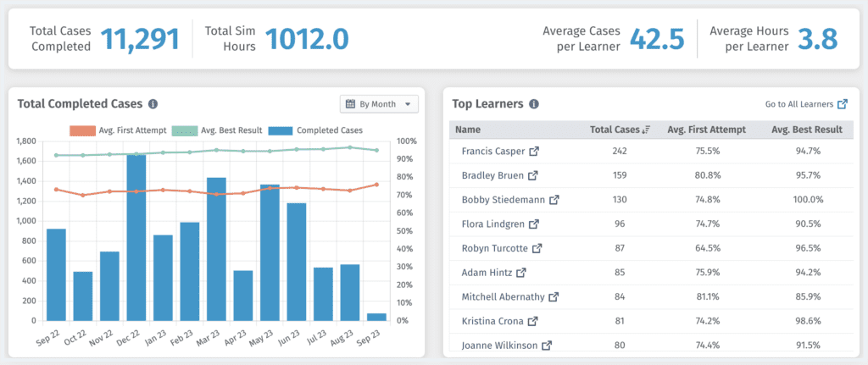Open Robyn Turcotte external link icon
This screenshot has height=365, width=868.
(537, 248)
